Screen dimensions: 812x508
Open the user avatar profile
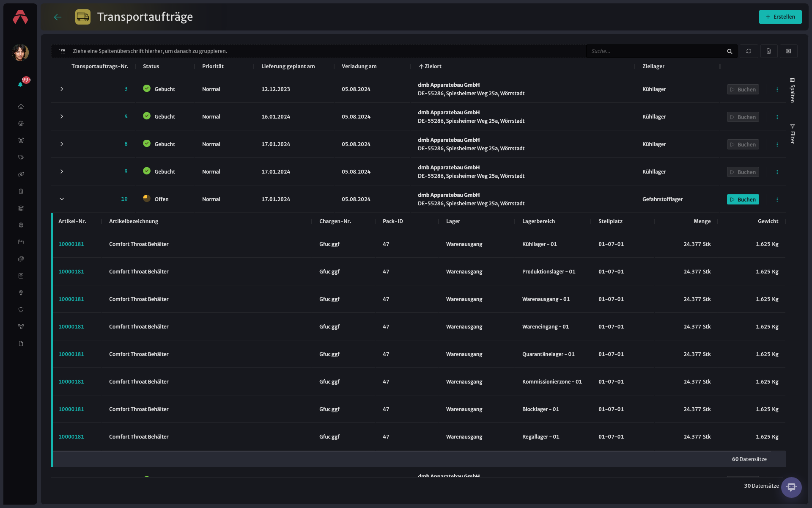coord(20,52)
